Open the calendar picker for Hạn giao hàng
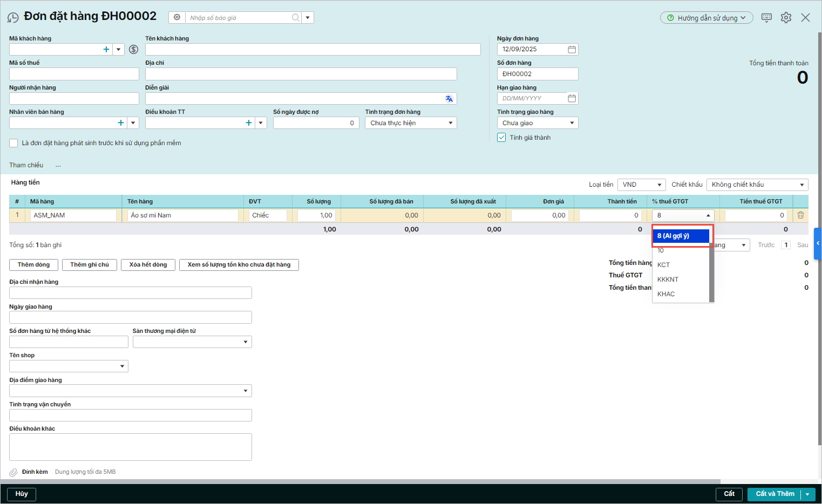Image resolution: width=822 pixels, height=504 pixels. 572,99
